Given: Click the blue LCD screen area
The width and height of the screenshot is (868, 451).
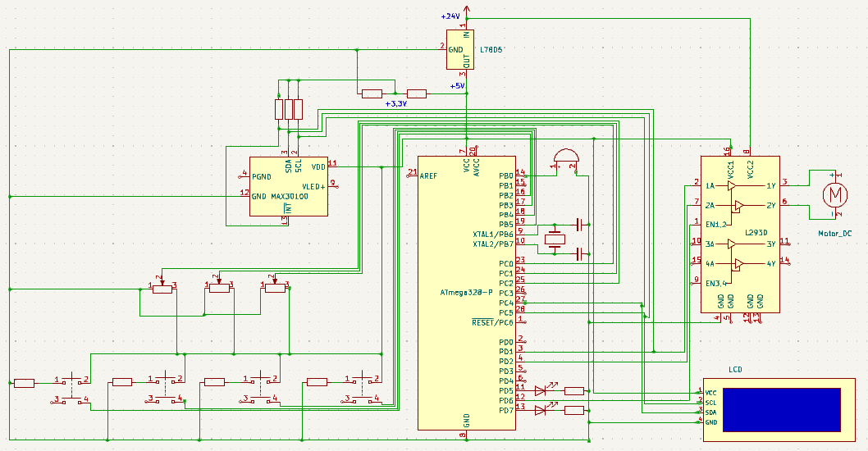Looking at the screenshot, I should [783, 409].
